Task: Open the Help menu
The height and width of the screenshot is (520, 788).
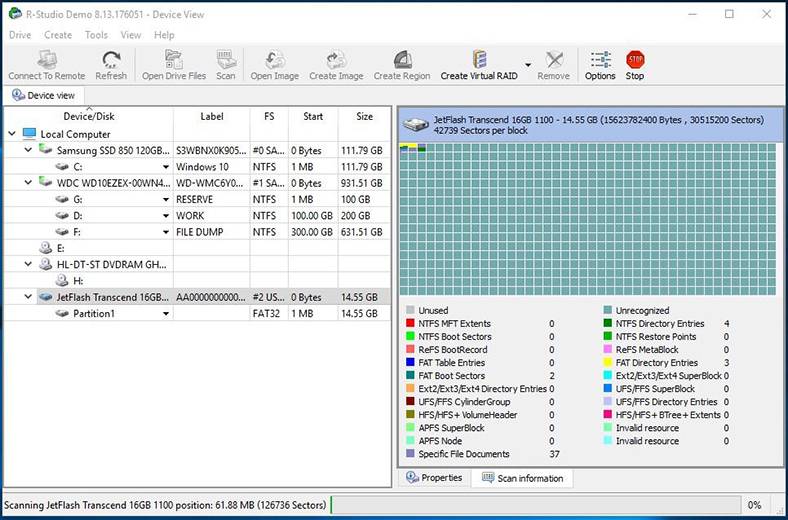Action: (164, 35)
